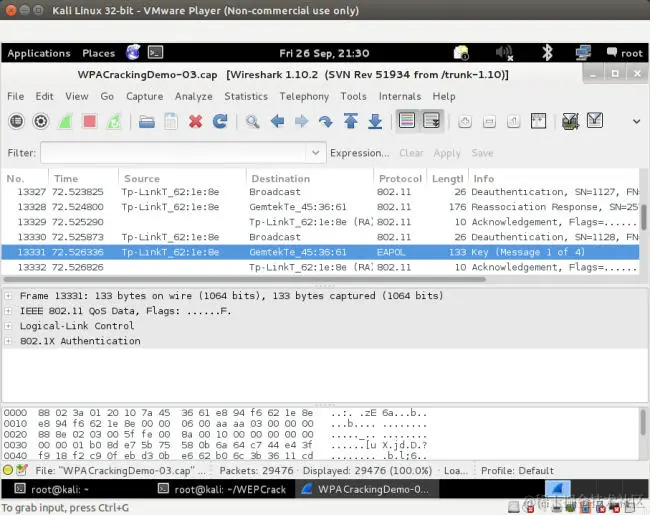Jump to the first packet icon
Screen dimensions: 650x515
351,121
